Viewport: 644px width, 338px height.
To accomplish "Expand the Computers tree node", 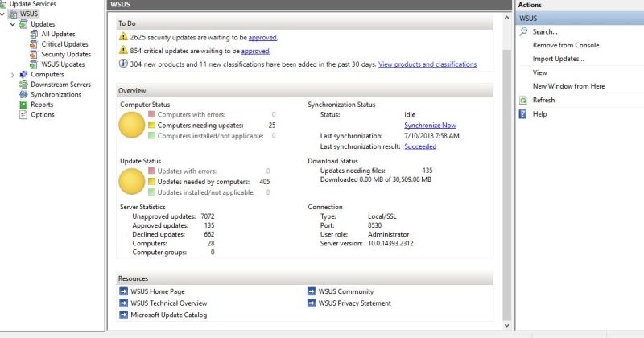I will 13,75.
